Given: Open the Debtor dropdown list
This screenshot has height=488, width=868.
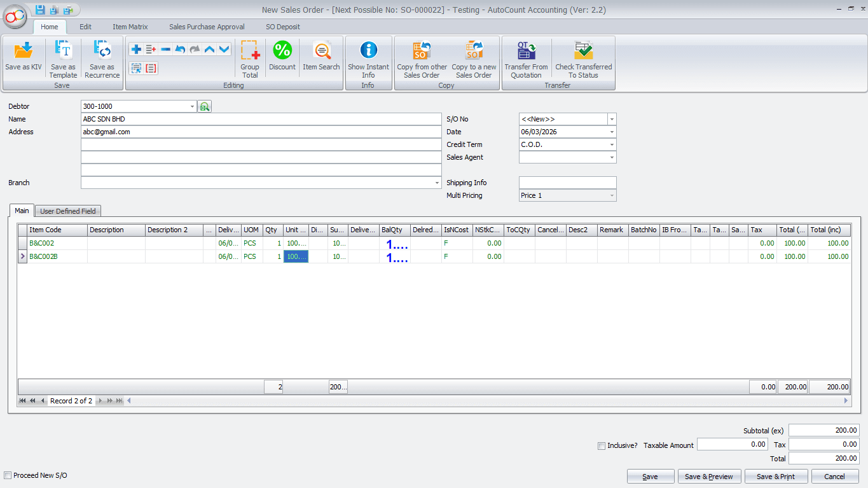Looking at the screenshot, I should pos(193,106).
